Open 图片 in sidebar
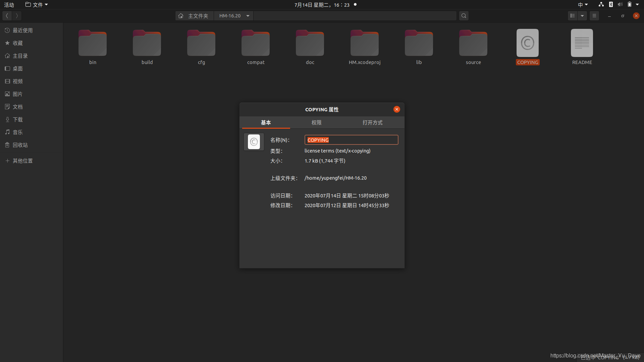 [32, 94]
